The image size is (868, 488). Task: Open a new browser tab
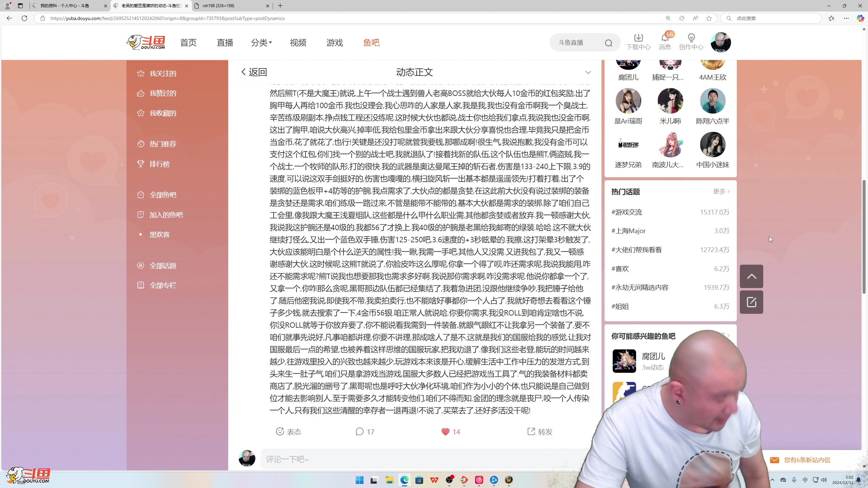(280, 6)
